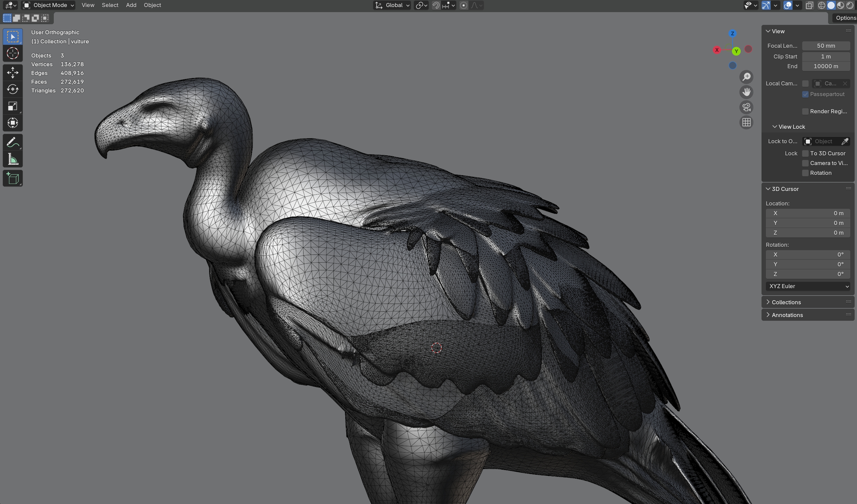Screen dimensions: 857x504
Task: Enable Lock To 3D Cursor checkbox
Action: [805, 153]
